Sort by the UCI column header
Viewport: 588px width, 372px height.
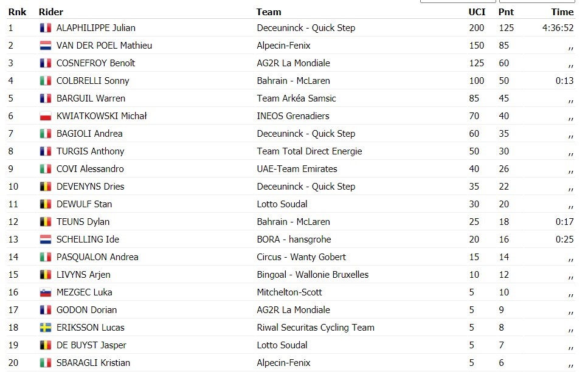477,12
